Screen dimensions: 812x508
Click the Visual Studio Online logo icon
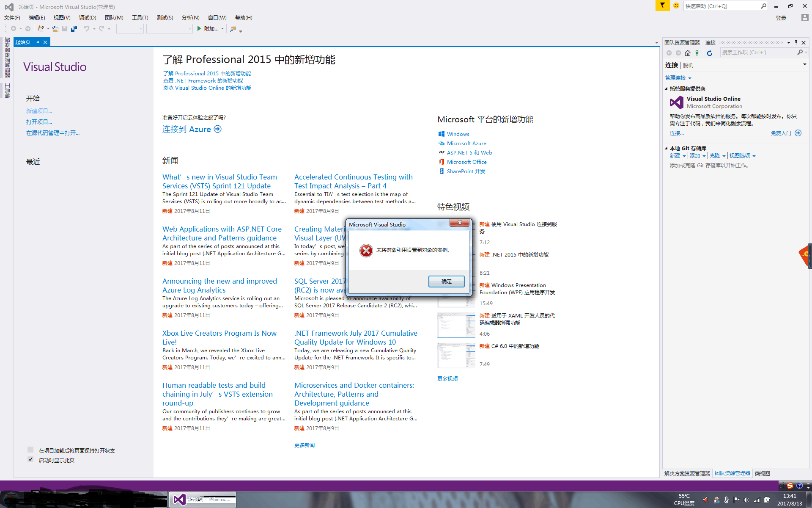tap(677, 102)
